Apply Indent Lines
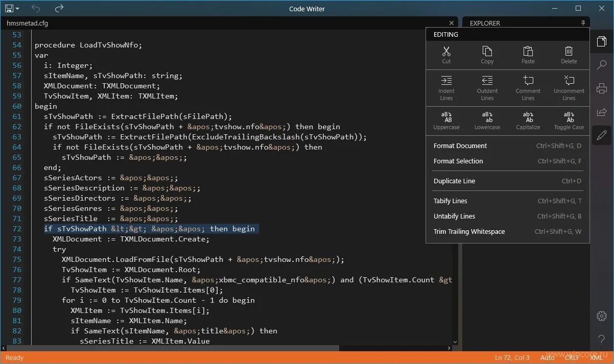The width and height of the screenshot is (614, 364). (446, 88)
